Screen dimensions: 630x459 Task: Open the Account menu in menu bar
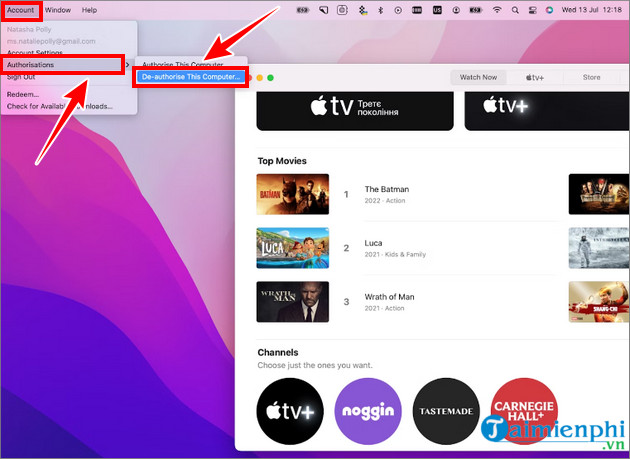click(x=20, y=10)
